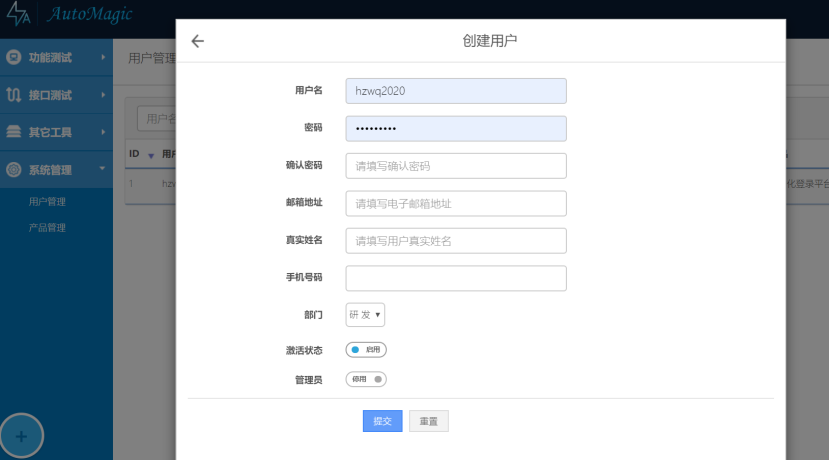Click the round plus button at the bottom left
830x460 pixels.
coord(21,437)
